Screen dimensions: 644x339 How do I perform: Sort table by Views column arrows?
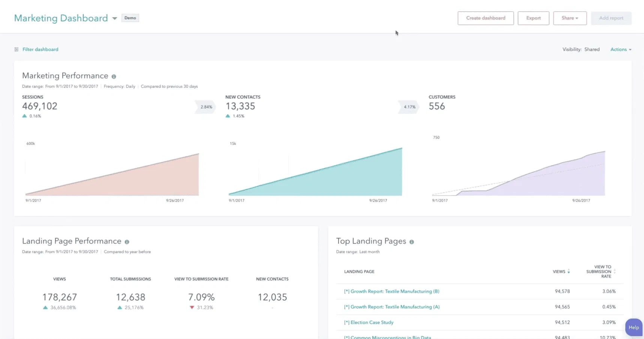tap(569, 272)
